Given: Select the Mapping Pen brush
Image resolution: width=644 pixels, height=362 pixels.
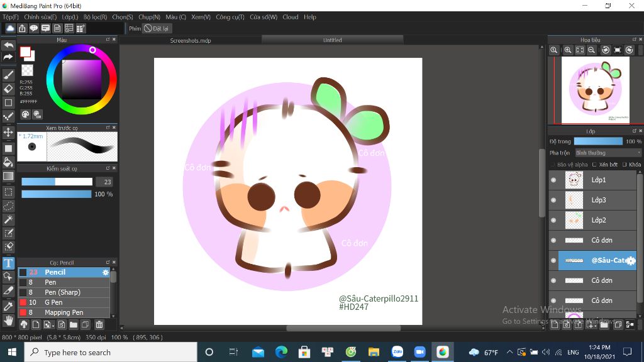Looking at the screenshot, I should point(64,312).
